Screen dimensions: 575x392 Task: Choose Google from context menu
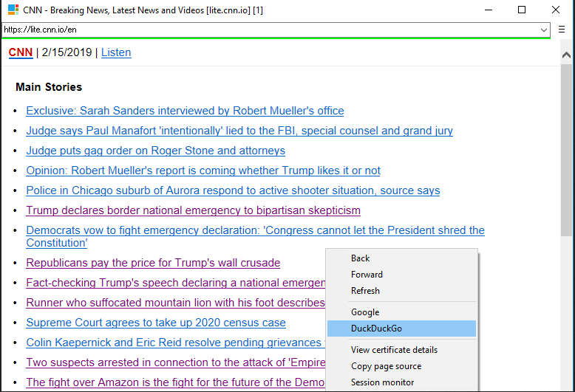click(401, 312)
